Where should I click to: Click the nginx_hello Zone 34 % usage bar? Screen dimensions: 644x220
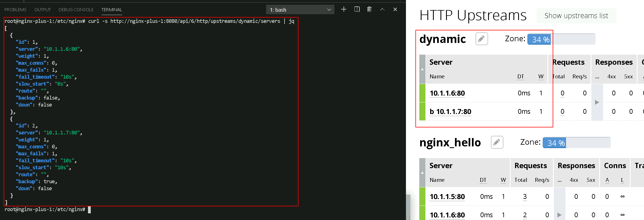(577, 142)
